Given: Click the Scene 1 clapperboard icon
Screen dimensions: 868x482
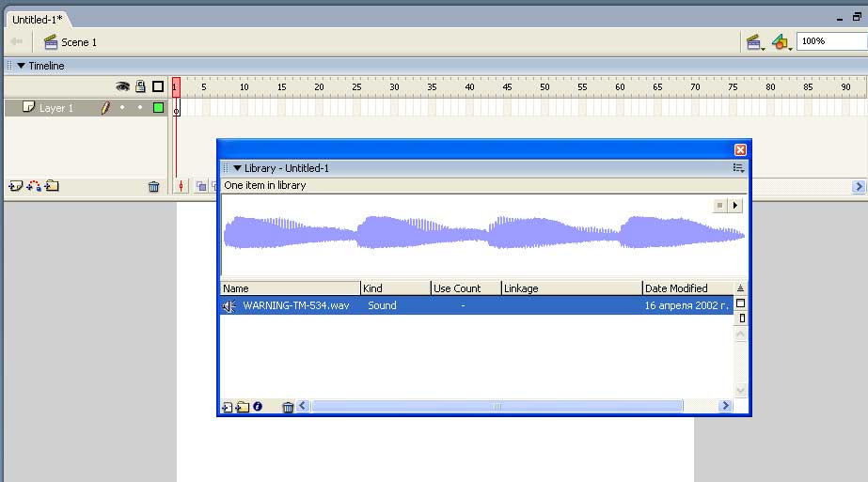Looking at the screenshot, I should [x=51, y=42].
